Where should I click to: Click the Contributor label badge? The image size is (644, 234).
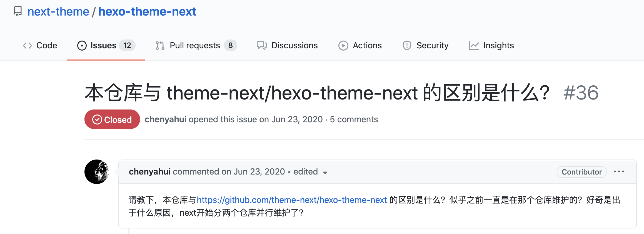click(x=581, y=172)
